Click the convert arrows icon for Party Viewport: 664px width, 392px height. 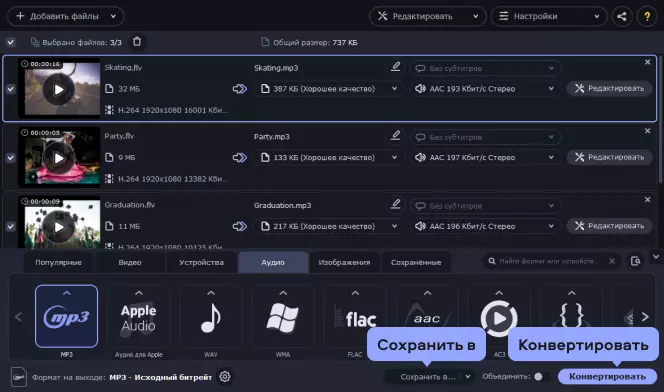coord(240,157)
